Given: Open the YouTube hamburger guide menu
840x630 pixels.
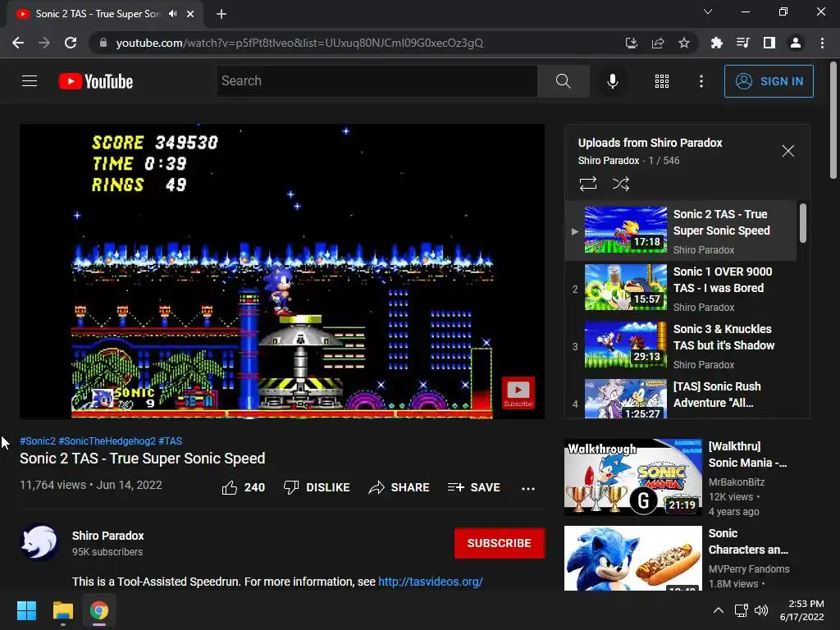Looking at the screenshot, I should coord(30,81).
